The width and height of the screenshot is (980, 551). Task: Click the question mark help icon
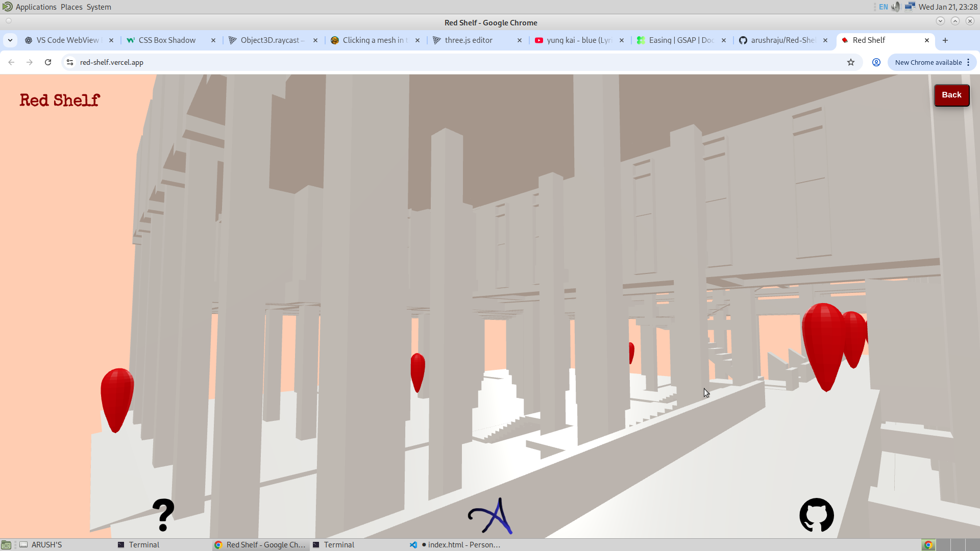click(x=163, y=514)
